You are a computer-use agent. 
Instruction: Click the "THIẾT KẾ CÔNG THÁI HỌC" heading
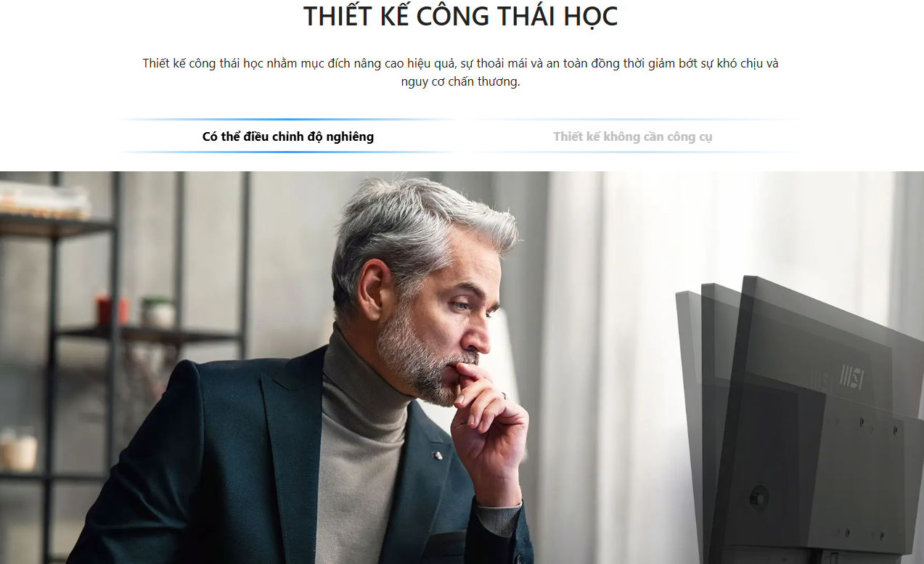click(461, 17)
